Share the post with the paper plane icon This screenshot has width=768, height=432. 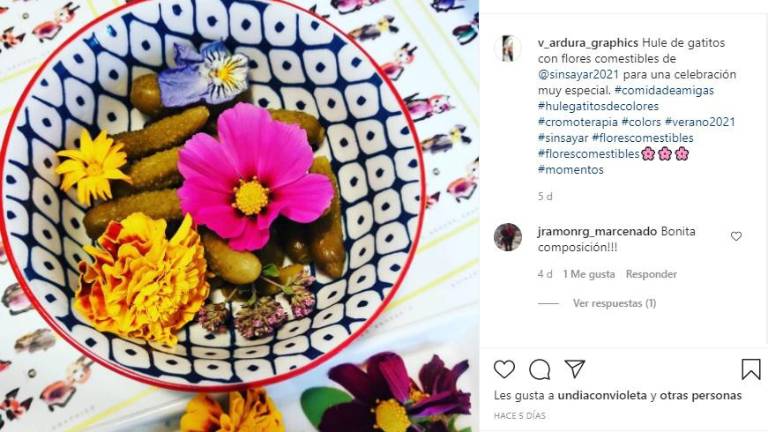click(575, 368)
